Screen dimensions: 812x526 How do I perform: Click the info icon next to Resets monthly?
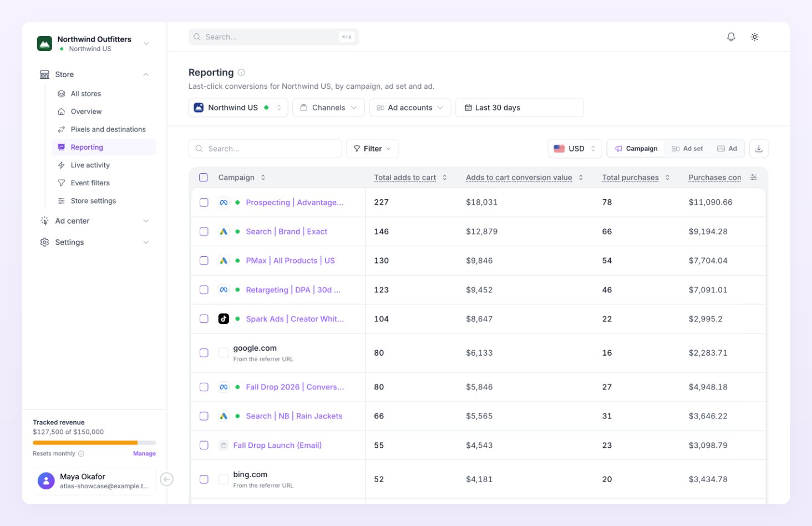81,454
